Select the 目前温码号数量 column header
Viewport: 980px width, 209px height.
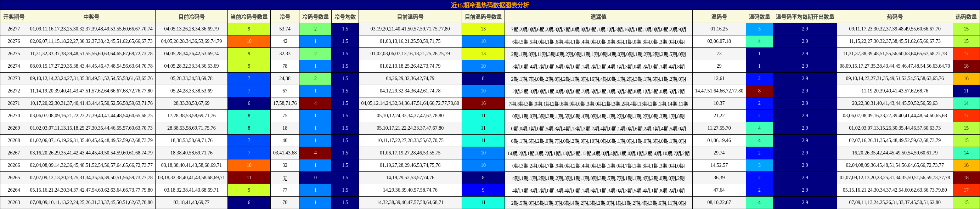click(483, 17)
